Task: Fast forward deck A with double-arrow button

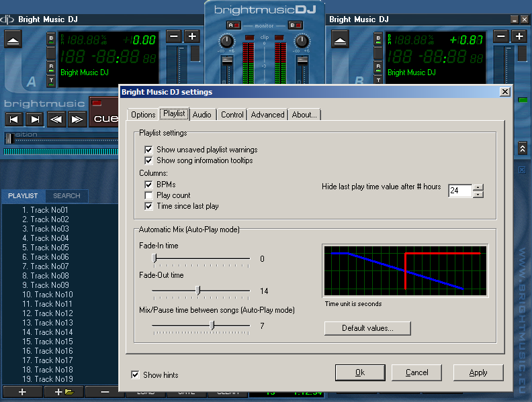Action: coord(77,119)
